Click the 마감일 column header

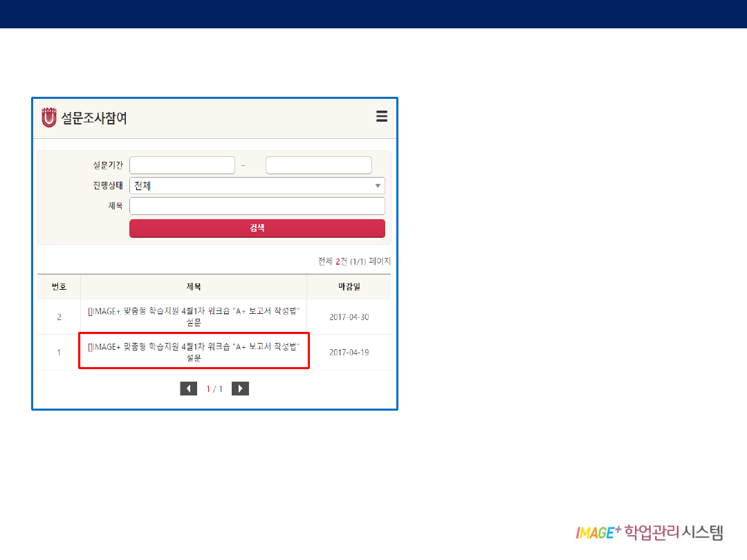point(349,286)
